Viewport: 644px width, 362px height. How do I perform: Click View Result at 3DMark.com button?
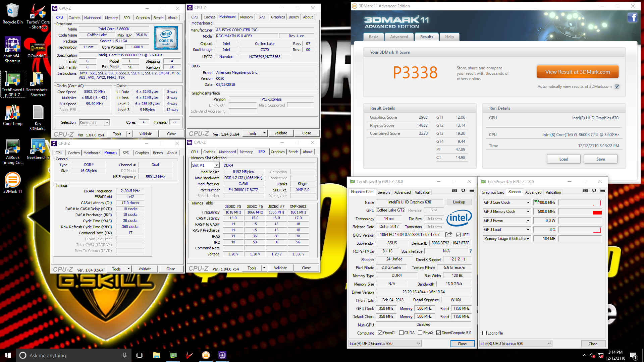578,72
